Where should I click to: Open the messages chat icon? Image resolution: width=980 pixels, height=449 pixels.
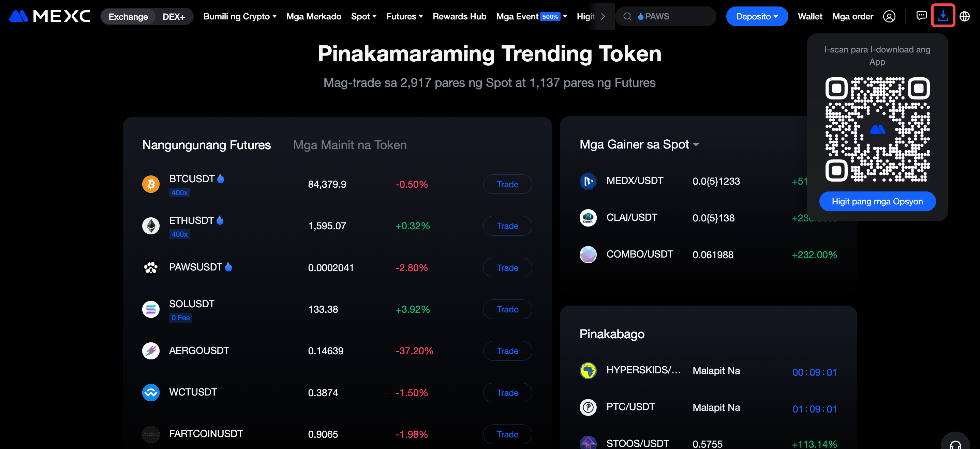pos(921,16)
